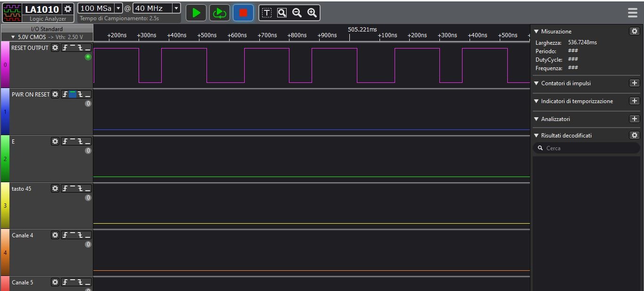Set high level trigger on RESET OUTPUT
This screenshot has height=291, width=644.
pos(73,48)
